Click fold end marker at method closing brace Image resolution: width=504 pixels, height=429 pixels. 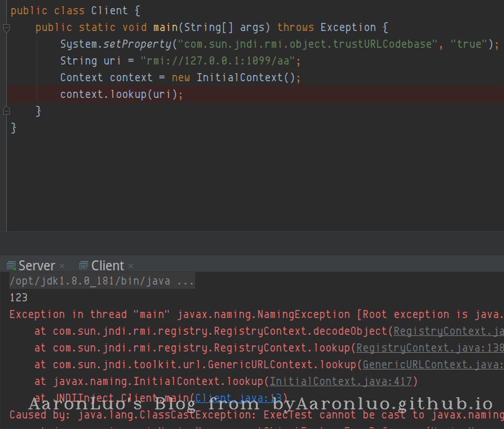click(6, 111)
